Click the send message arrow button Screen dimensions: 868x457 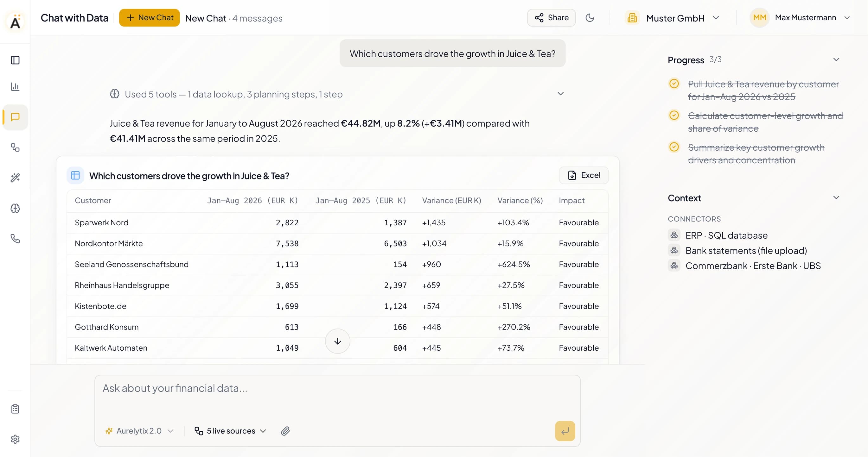565,431
